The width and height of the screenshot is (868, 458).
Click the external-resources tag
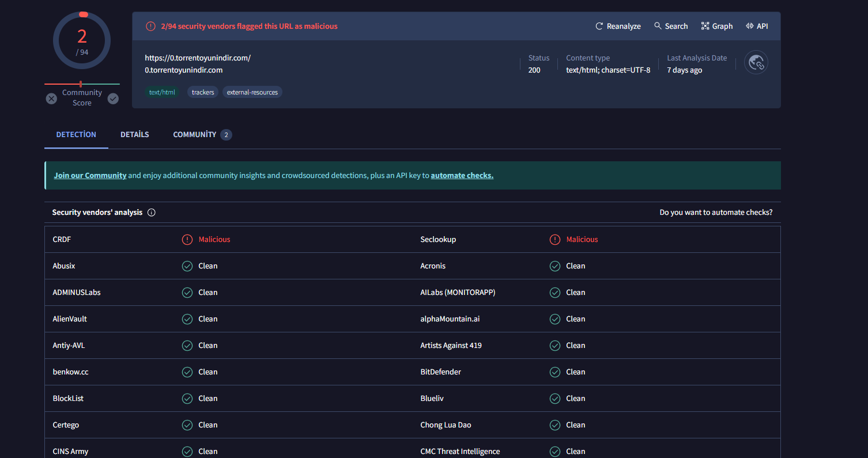[x=252, y=92]
